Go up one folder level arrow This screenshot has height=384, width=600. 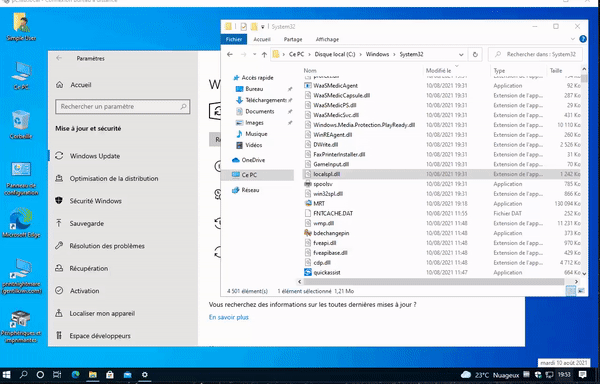[264, 54]
